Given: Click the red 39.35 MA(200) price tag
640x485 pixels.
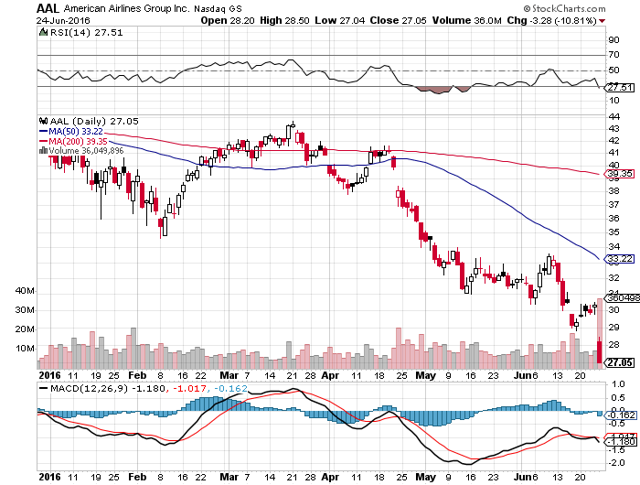Looking at the screenshot, I should (620, 174).
